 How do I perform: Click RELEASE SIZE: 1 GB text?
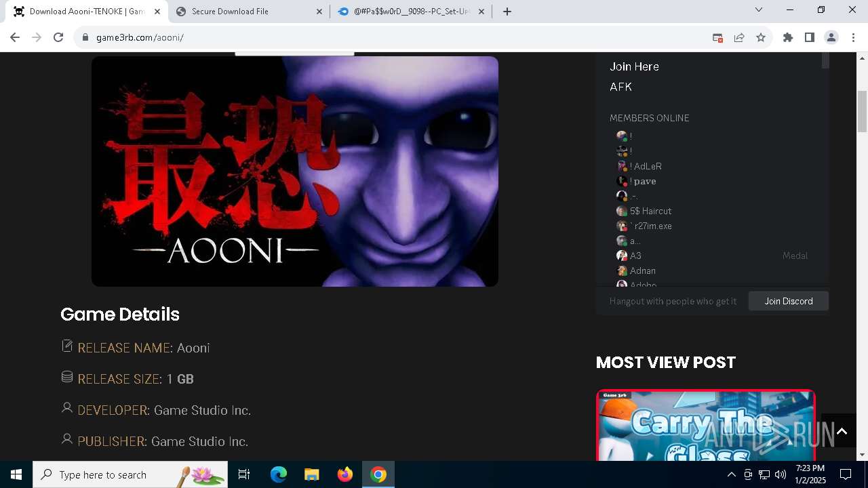[x=136, y=379]
